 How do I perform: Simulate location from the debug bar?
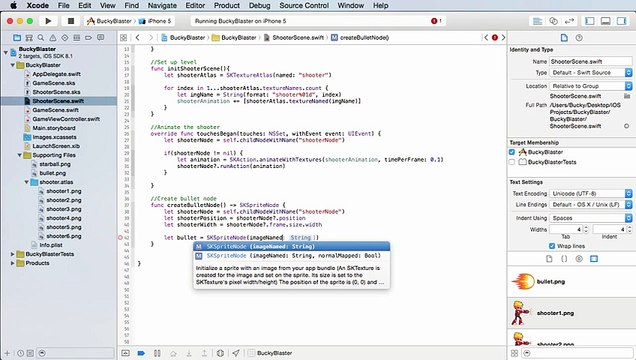click(x=236, y=353)
